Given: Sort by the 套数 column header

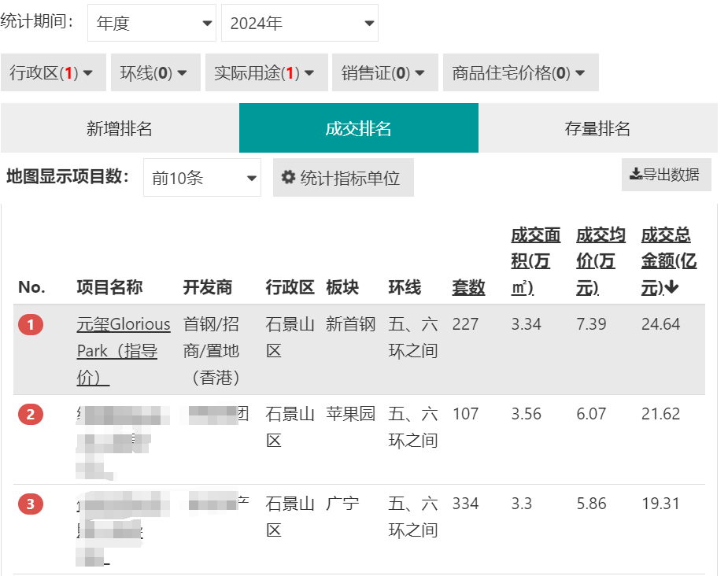Looking at the screenshot, I should (468, 287).
